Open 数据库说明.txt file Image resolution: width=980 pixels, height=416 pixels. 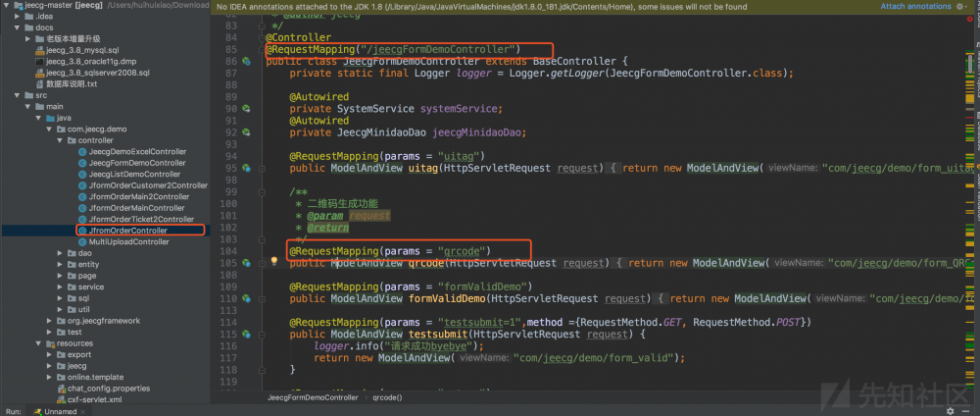(72, 83)
